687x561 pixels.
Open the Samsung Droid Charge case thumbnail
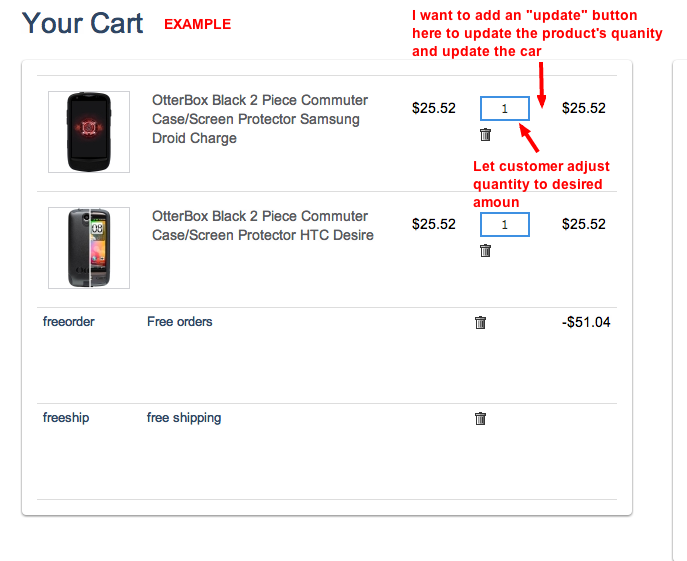click(x=89, y=132)
